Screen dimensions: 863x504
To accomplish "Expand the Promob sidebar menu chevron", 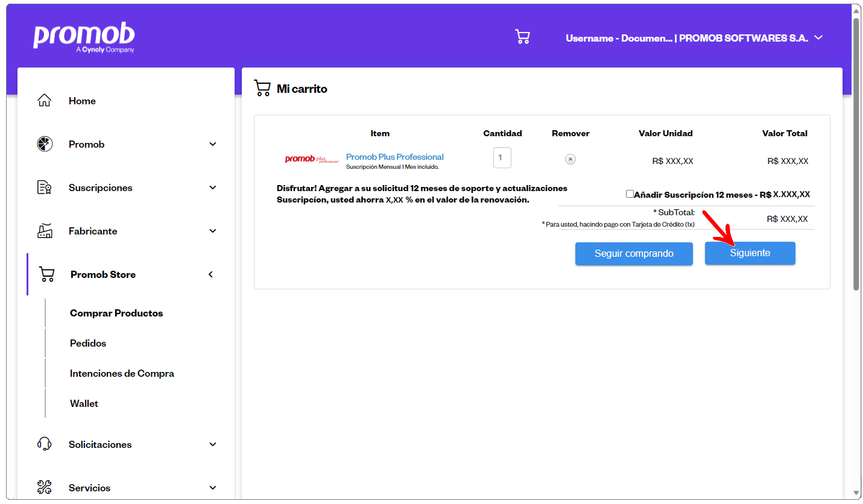I will point(212,144).
